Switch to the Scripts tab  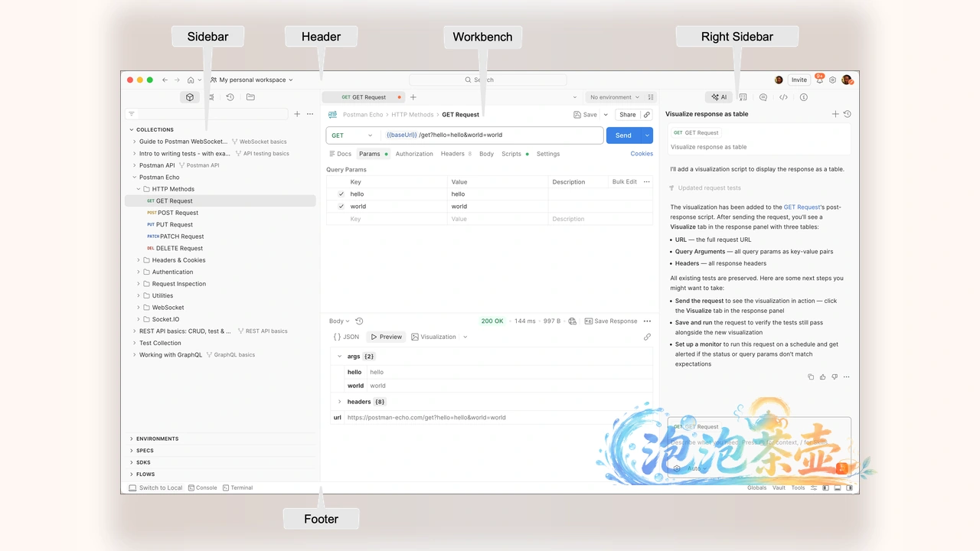[x=514, y=154]
